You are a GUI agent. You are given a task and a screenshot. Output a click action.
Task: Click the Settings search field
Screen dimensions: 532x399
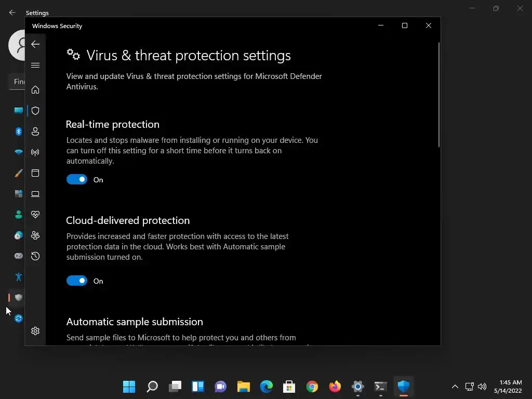pyautogui.click(x=17, y=82)
